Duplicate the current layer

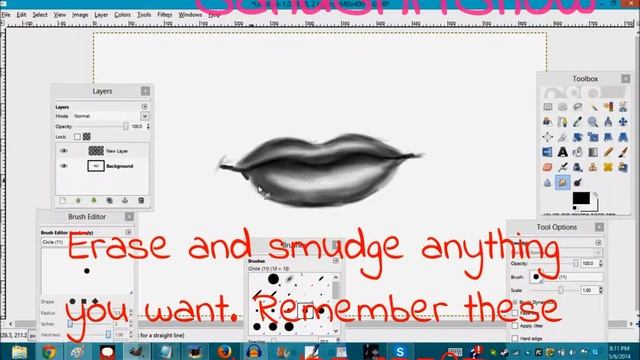[109, 201]
